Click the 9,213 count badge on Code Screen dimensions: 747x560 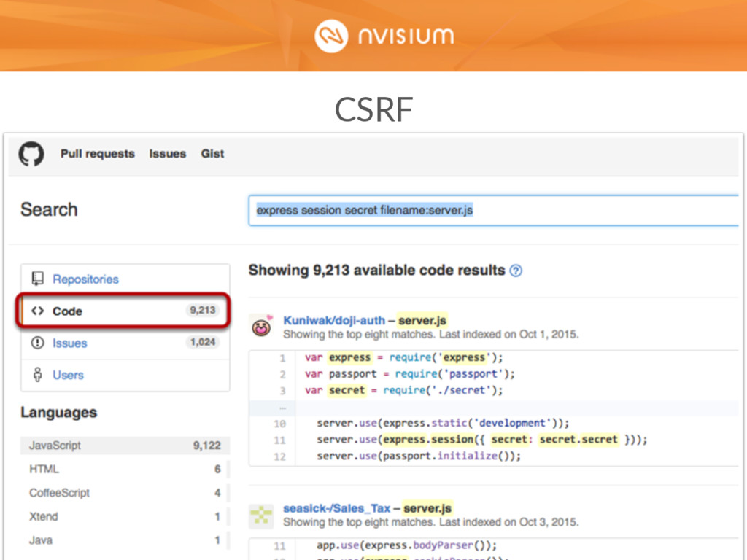point(203,311)
